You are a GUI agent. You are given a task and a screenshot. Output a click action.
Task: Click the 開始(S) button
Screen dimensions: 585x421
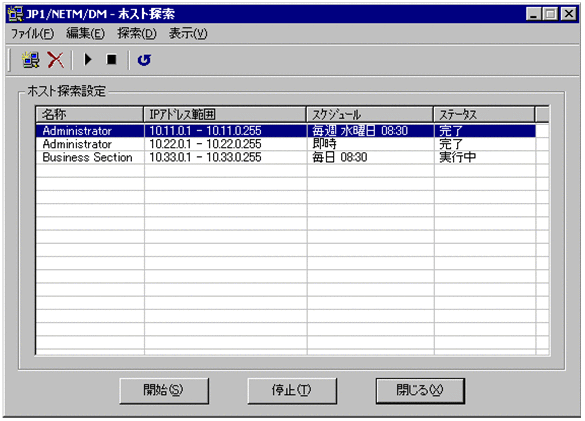[164, 390]
